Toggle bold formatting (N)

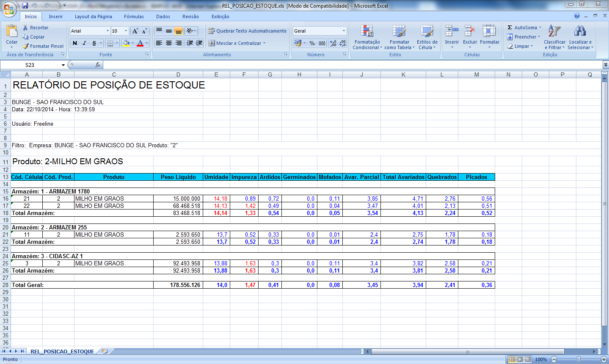point(75,43)
